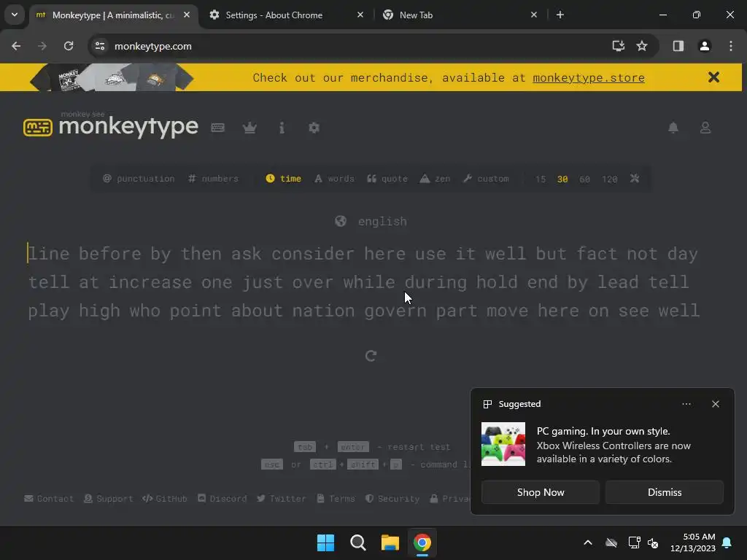
Task: Open the tab search dropdown
Action: 15,15
